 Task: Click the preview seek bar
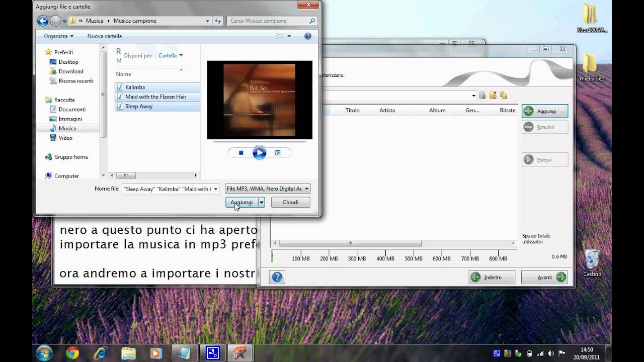click(x=259, y=142)
